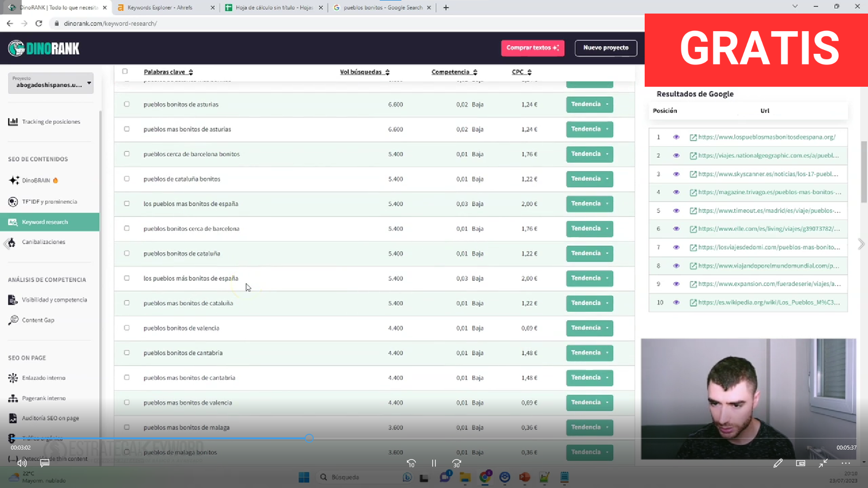Click the volume speaker icon
This screenshot has width=868, height=488.
click(x=22, y=463)
